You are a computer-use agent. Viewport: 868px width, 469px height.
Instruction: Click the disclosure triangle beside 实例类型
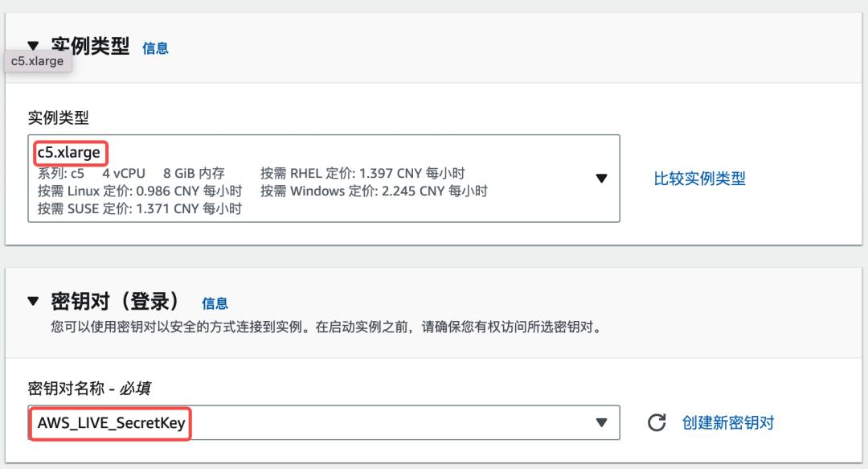click(x=31, y=47)
